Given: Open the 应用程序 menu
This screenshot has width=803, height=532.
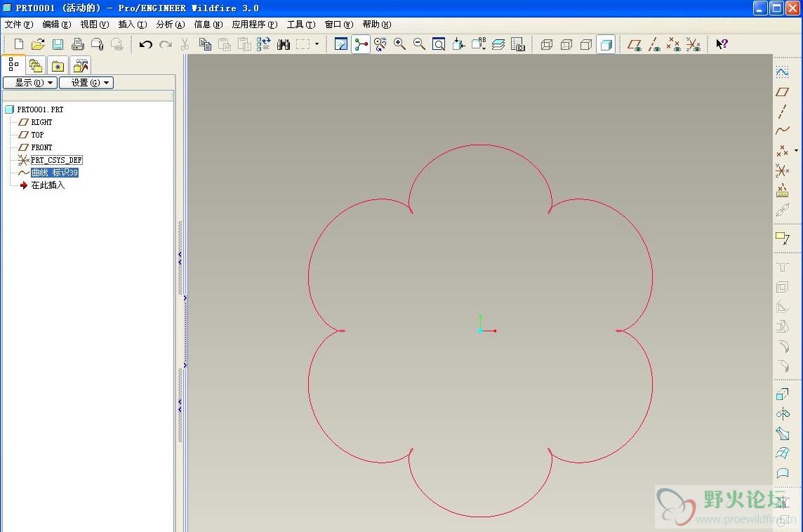Looking at the screenshot, I should (x=255, y=24).
